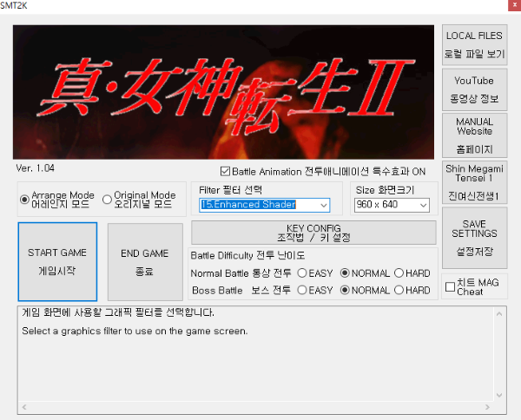Viewport: 521px width, 420px height.
Task: Close the SMT2K window
Action: tap(514, 5)
